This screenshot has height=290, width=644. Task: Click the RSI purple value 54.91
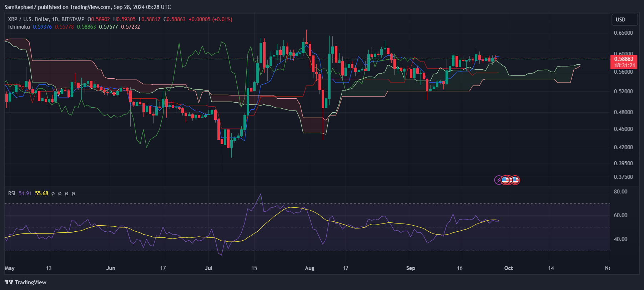coord(25,193)
